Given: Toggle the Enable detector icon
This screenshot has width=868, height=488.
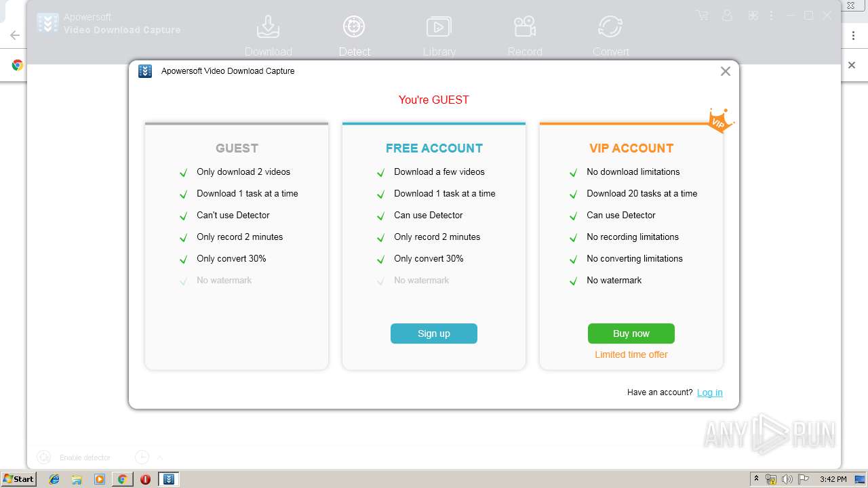Looking at the screenshot, I should (x=43, y=457).
